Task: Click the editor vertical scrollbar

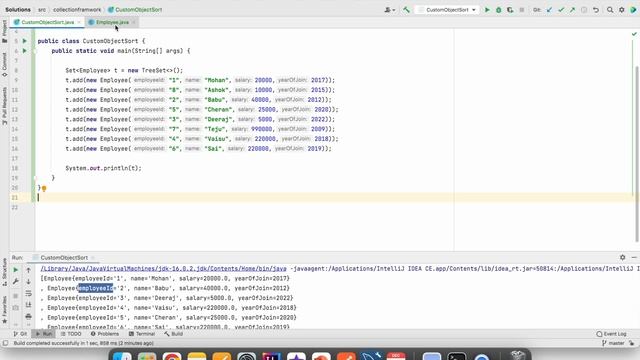Action: point(637,153)
